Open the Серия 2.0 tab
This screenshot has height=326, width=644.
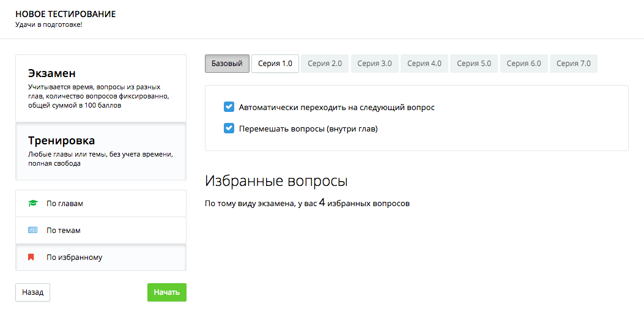[325, 64]
